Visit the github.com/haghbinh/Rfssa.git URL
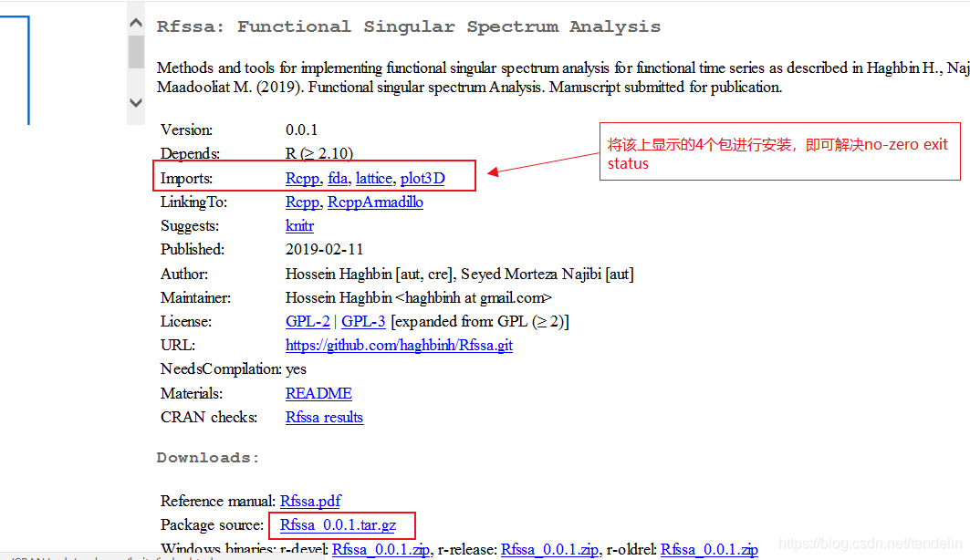 399,345
